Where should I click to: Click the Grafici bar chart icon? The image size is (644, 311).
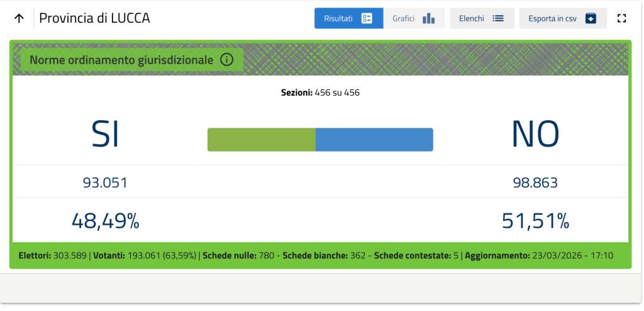point(429,18)
